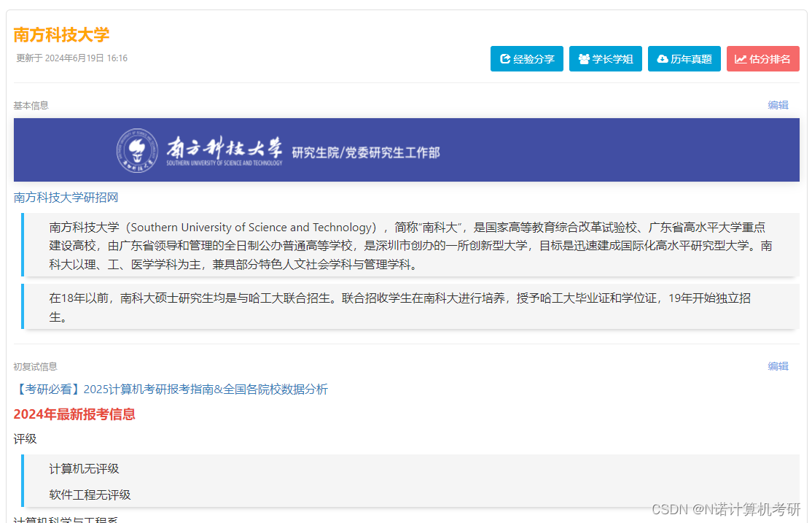Click the people icon in 学长学姐
This screenshot has height=523, width=812.
(584, 59)
